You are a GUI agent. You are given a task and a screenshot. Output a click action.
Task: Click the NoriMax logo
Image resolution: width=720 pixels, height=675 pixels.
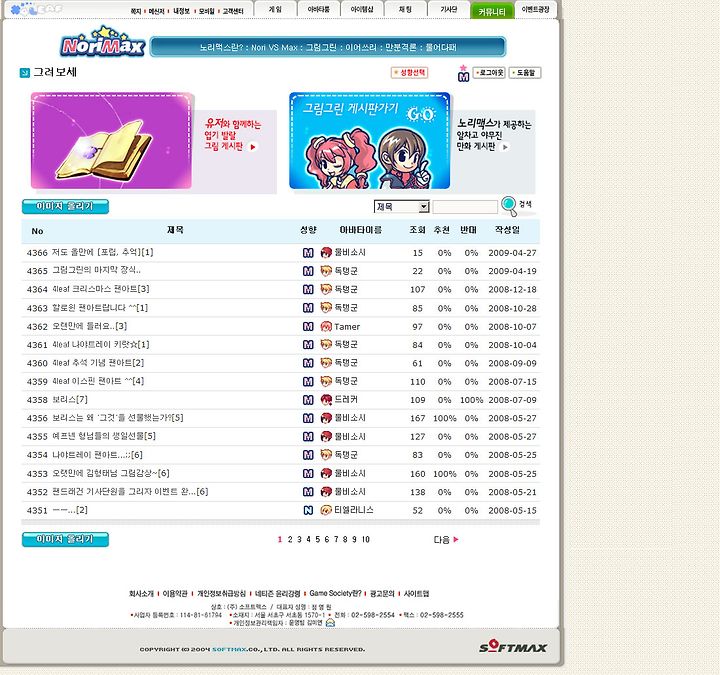pyautogui.click(x=103, y=42)
